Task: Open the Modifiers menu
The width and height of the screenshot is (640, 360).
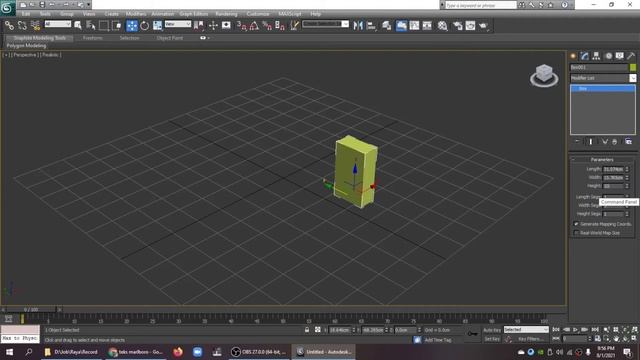Action: (136, 14)
